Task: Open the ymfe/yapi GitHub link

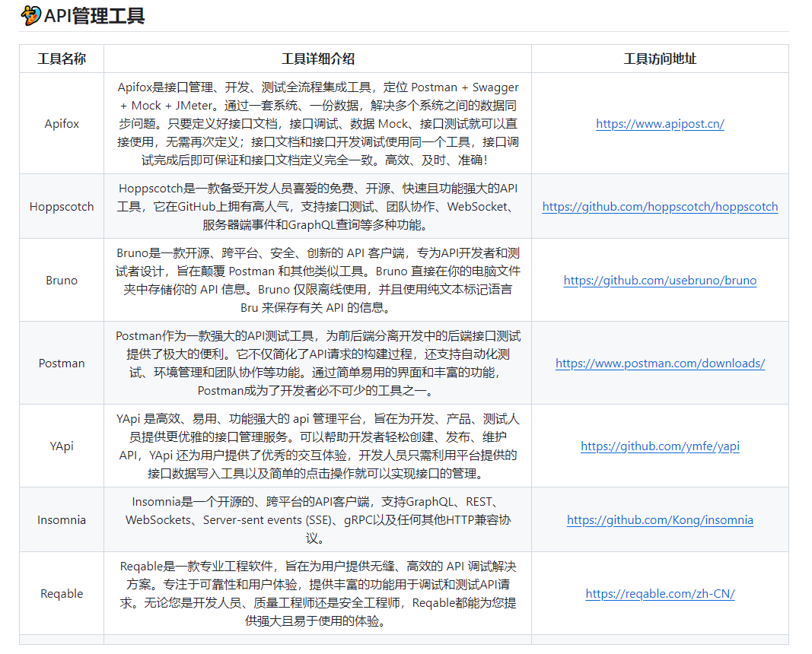Action: 660,446
